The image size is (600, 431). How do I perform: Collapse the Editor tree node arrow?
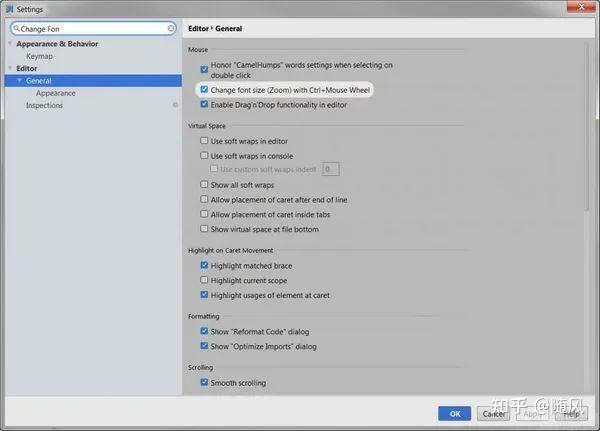tap(10, 68)
